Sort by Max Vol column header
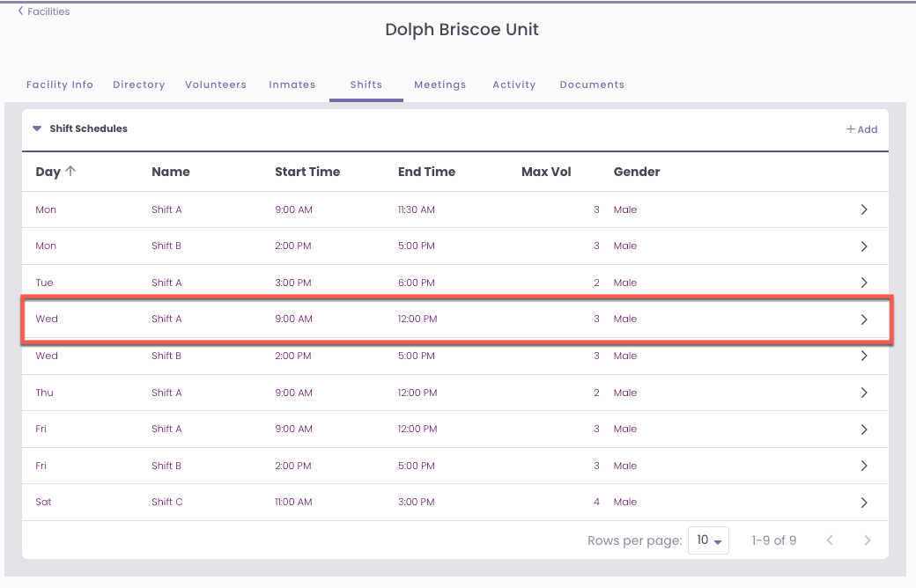The image size is (916, 588). click(x=546, y=172)
